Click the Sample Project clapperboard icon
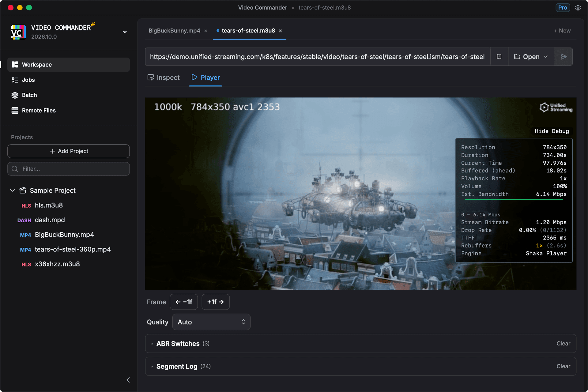Image resolution: width=588 pixels, height=392 pixels. 23,190
